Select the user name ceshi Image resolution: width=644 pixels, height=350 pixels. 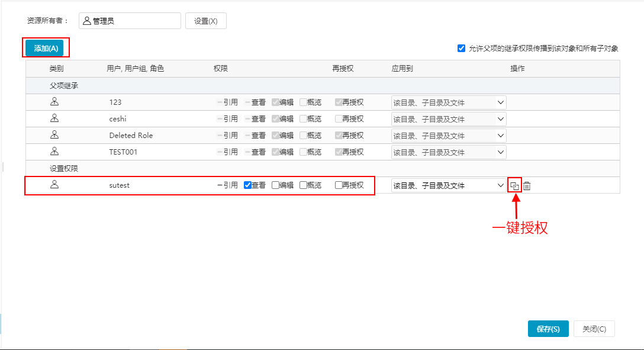(x=118, y=118)
